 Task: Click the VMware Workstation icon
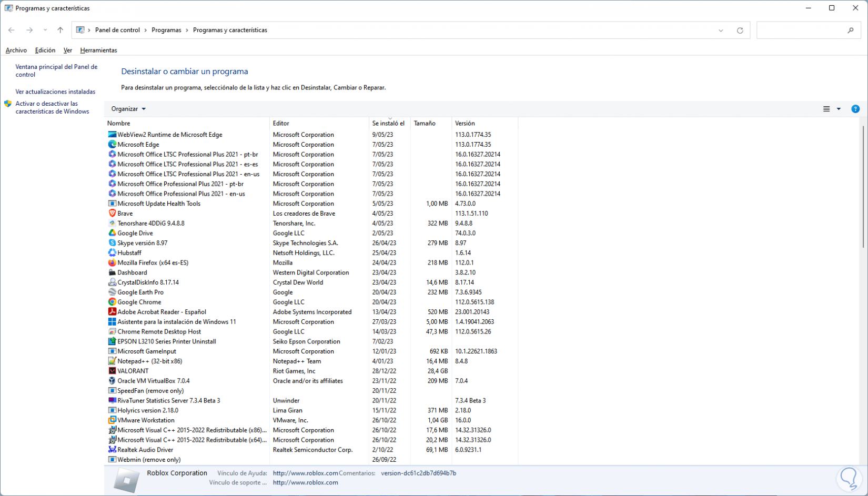pyautogui.click(x=112, y=420)
